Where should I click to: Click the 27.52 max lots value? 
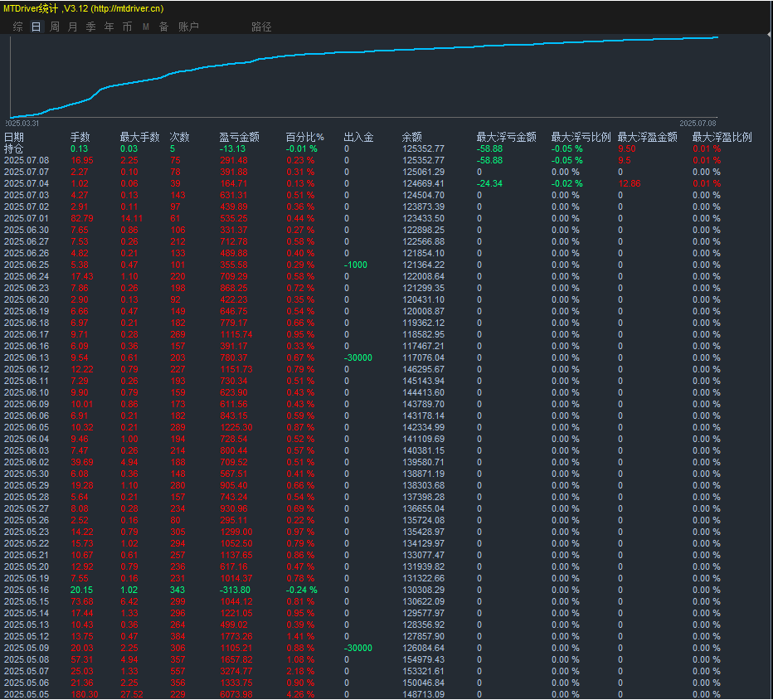132,694
